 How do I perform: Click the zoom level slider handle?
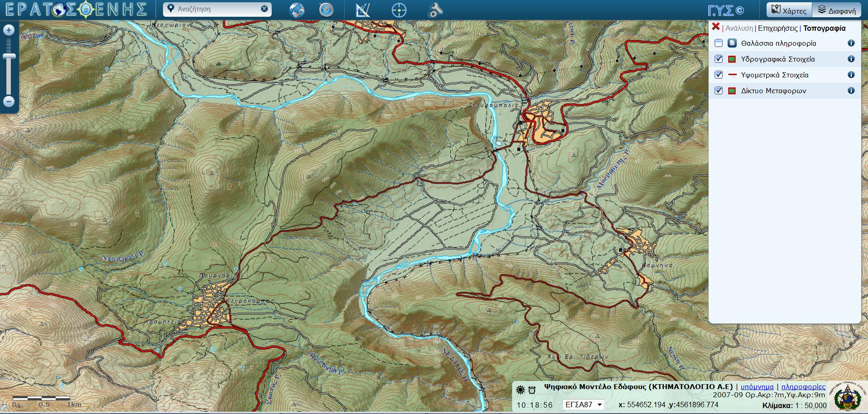(x=9, y=57)
